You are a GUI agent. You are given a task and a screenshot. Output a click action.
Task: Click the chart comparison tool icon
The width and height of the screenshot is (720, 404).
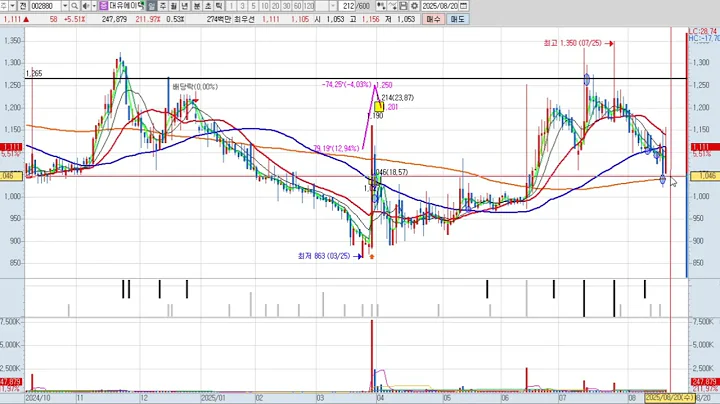[381, 6]
